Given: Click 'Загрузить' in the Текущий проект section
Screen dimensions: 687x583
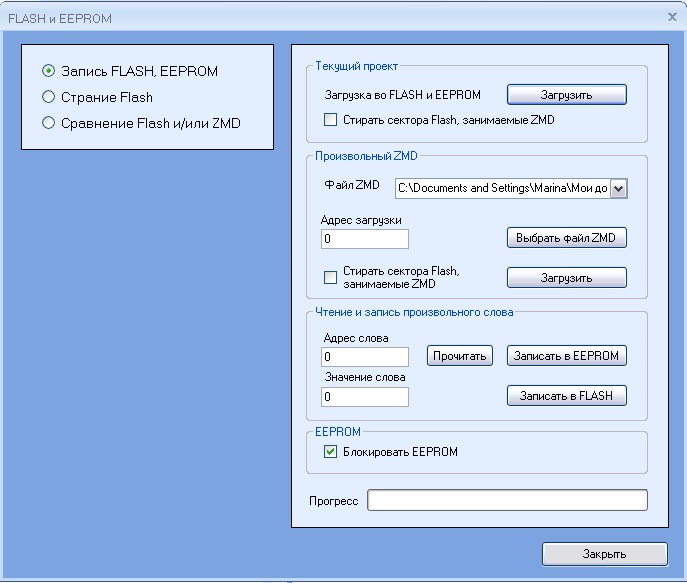Looking at the screenshot, I should (x=566, y=95).
